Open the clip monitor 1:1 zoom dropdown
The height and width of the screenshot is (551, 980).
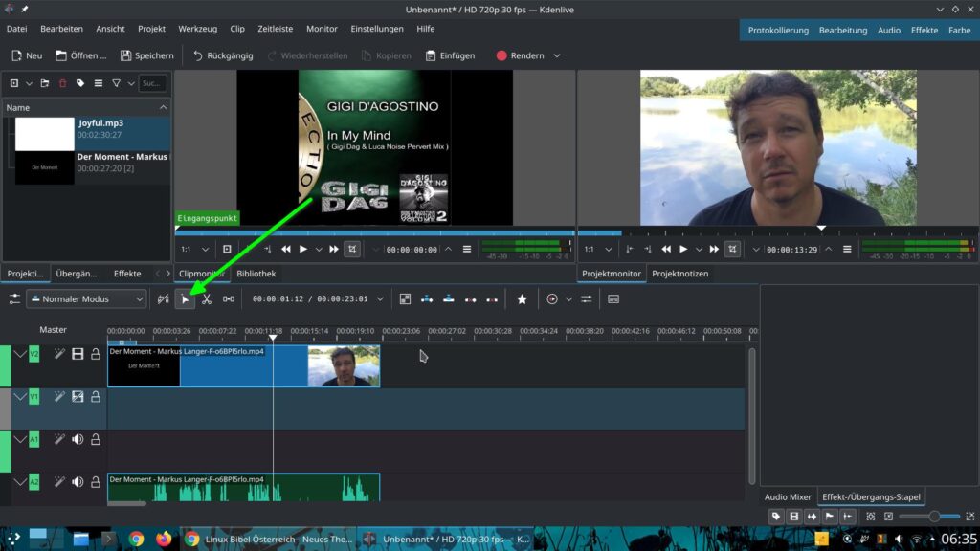[195, 250]
